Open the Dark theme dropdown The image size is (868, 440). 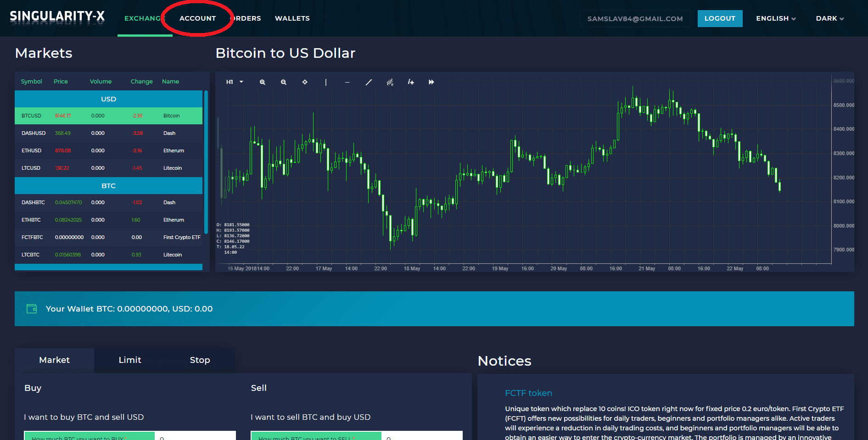(830, 18)
